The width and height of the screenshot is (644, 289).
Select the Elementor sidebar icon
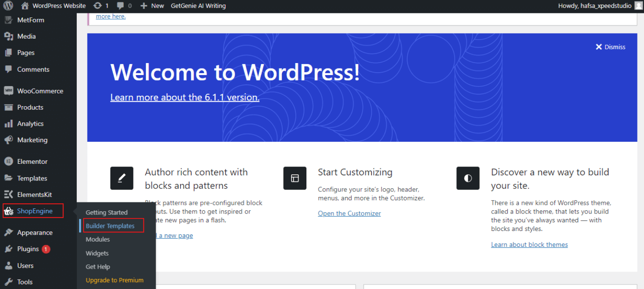click(x=8, y=161)
